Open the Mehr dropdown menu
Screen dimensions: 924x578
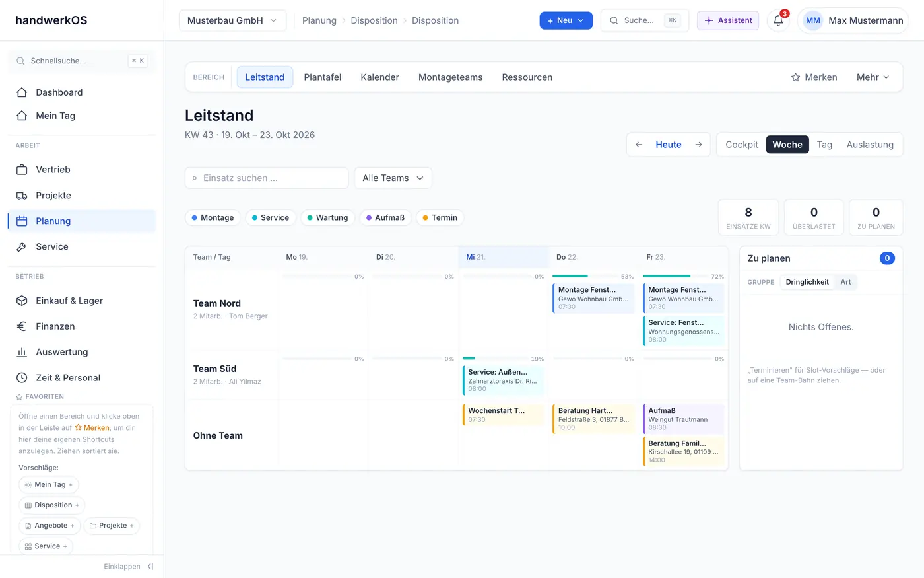coord(873,77)
